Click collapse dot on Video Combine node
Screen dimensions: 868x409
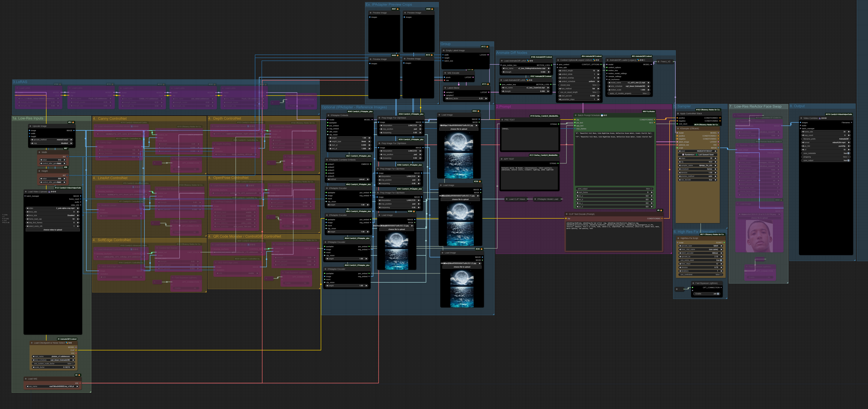tap(801, 118)
